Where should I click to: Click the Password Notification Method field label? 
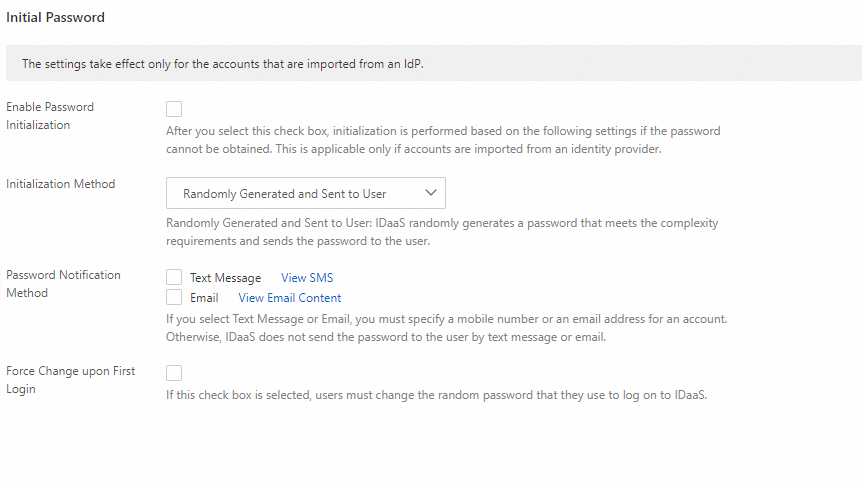pyautogui.click(x=63, y=284)
